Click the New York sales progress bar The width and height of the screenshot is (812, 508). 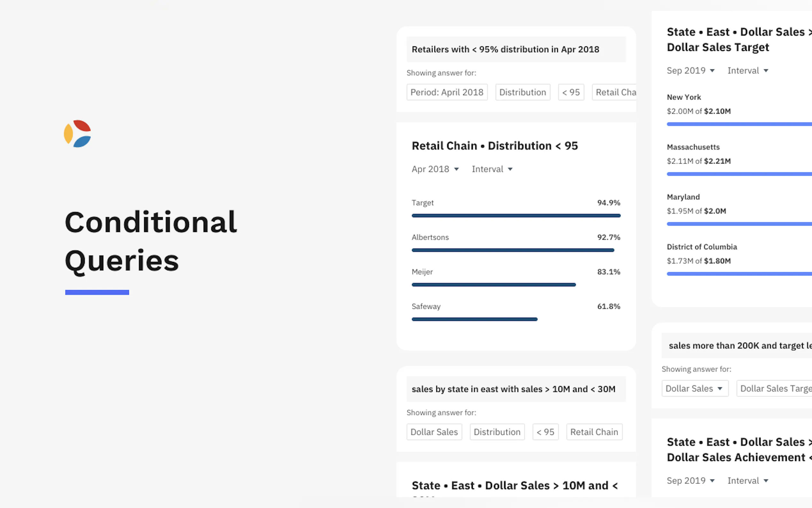pos(739,124)
